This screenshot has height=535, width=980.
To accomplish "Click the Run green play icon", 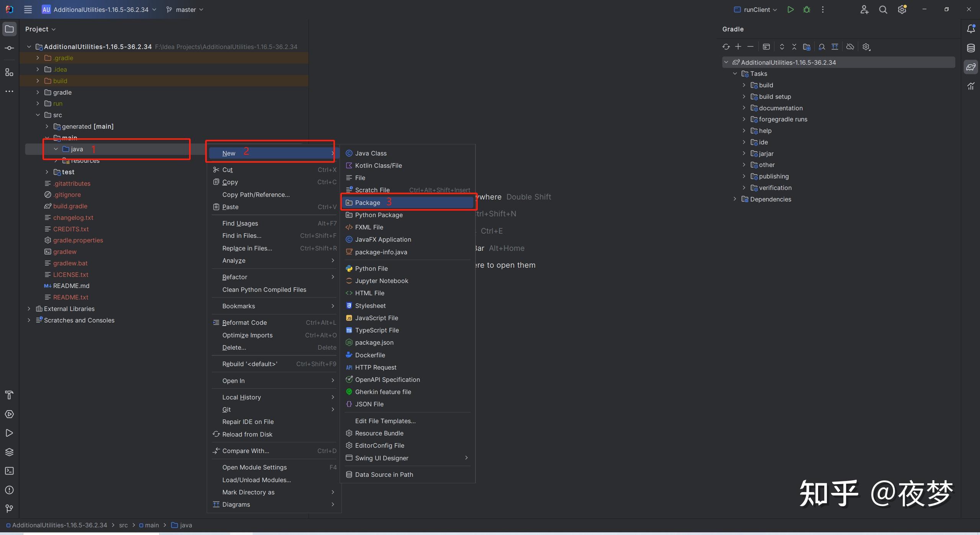I will pyautogui.click(x=790, y=10).
